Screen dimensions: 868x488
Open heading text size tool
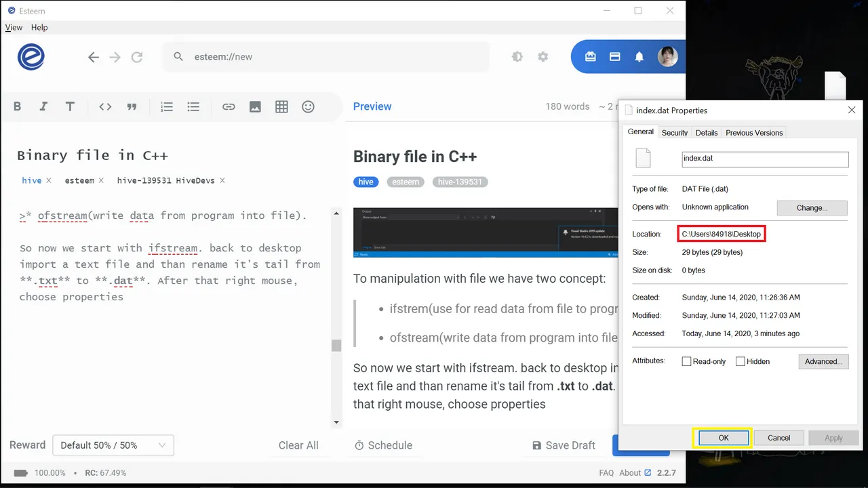[x=70, y=106]
